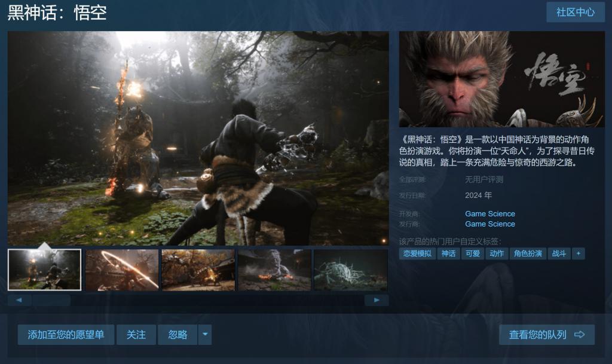Select the 神话 tag
Screen dimensions: 612x364
pyautogui.click(x=448, y=253)
